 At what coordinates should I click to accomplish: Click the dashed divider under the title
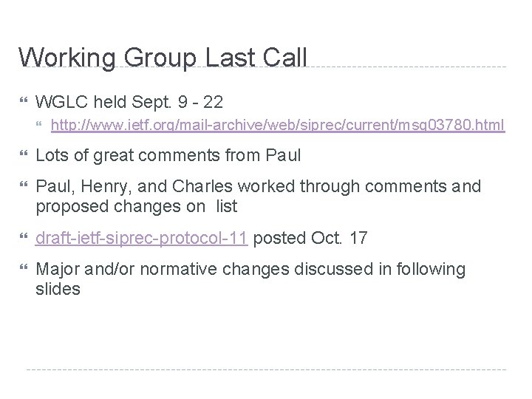pyautogui.click(x=406, y=67)
